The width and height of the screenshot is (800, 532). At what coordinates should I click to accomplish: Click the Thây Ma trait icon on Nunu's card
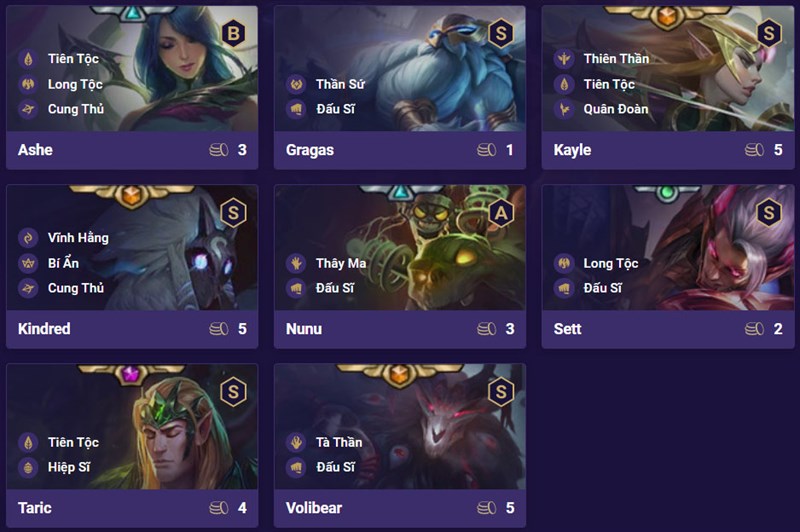coord(296,263)
